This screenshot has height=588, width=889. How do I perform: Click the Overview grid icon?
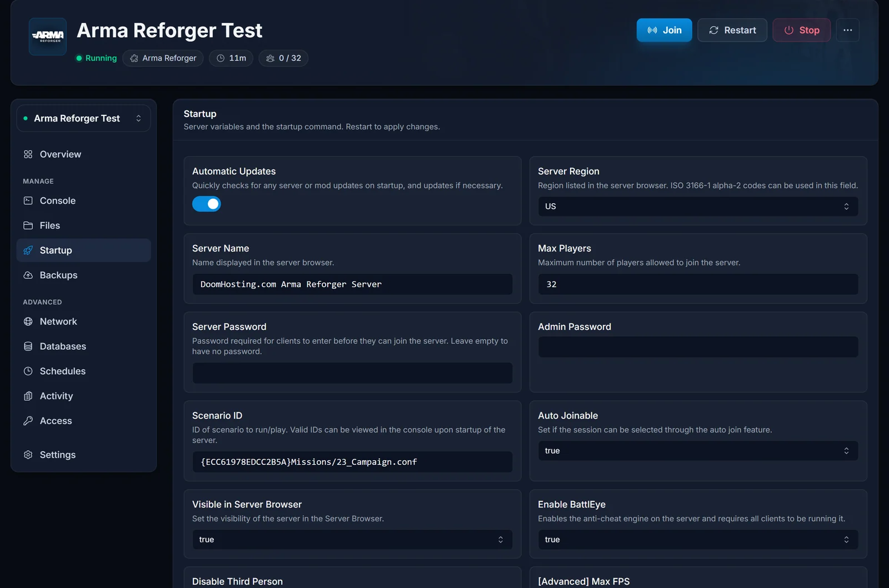[x=28, y=154]
